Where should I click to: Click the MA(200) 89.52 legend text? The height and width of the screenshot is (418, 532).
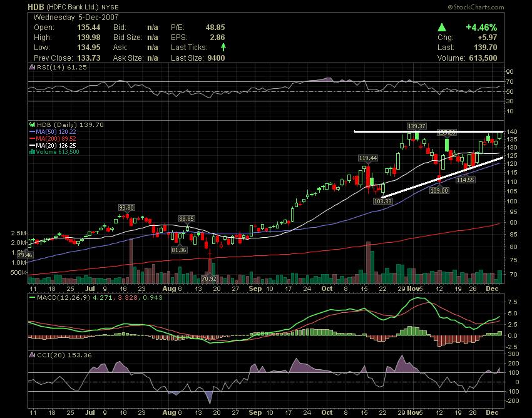tap(56, 138)
